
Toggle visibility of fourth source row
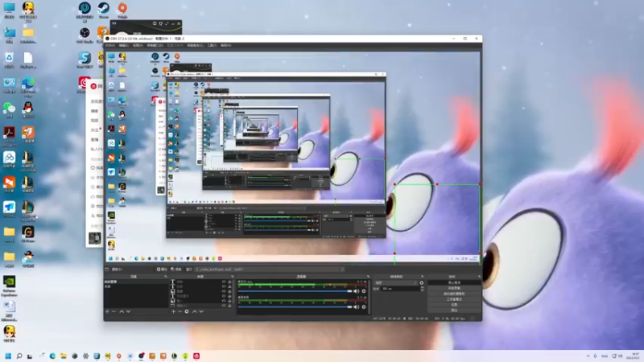tap(224, 296)
